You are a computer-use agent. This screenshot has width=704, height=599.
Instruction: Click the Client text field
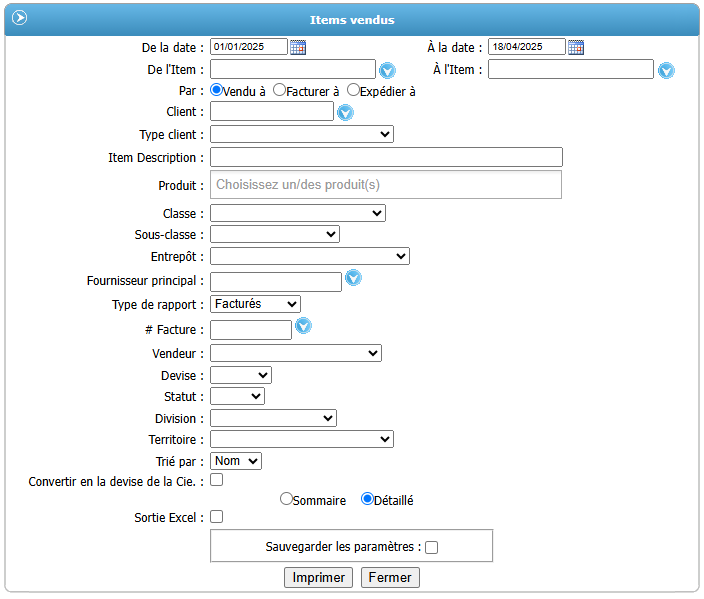[272, 111]
